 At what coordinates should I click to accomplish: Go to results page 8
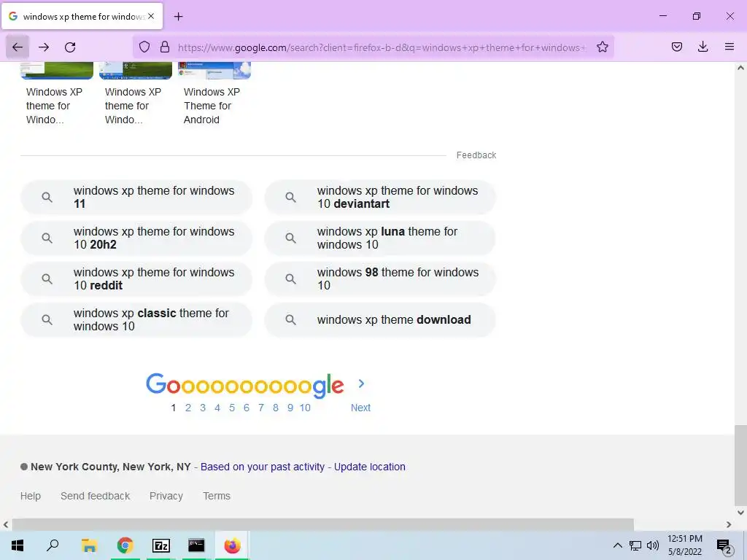click(275, 408)
